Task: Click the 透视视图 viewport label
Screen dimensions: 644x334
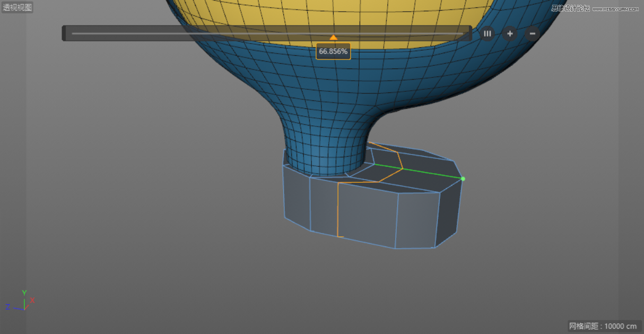Action: click(x=17, y=7)
